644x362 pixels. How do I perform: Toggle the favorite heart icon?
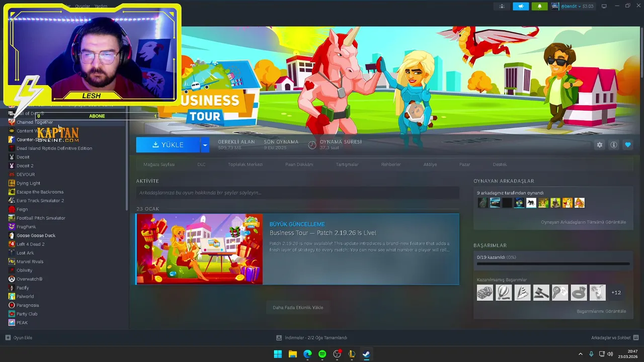coord(627,145)
